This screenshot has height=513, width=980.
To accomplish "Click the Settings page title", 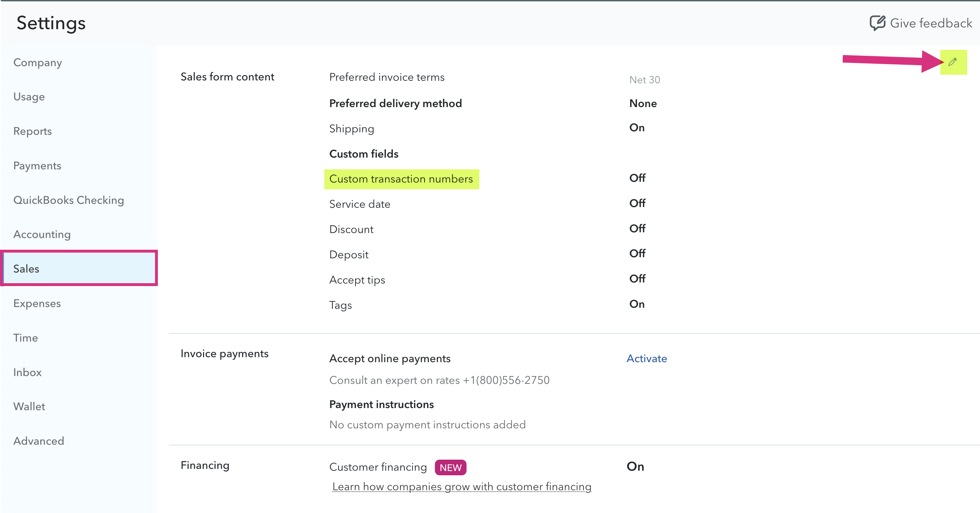I will coord(51,23).
